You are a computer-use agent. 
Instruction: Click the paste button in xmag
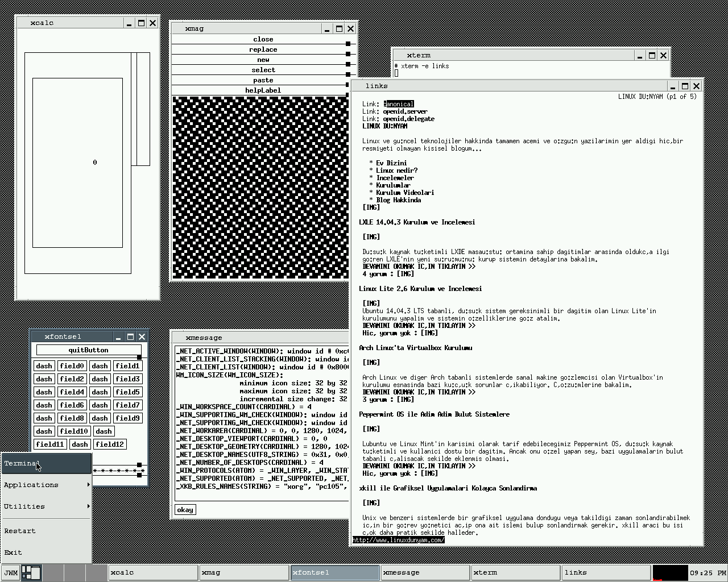point(262,80)
